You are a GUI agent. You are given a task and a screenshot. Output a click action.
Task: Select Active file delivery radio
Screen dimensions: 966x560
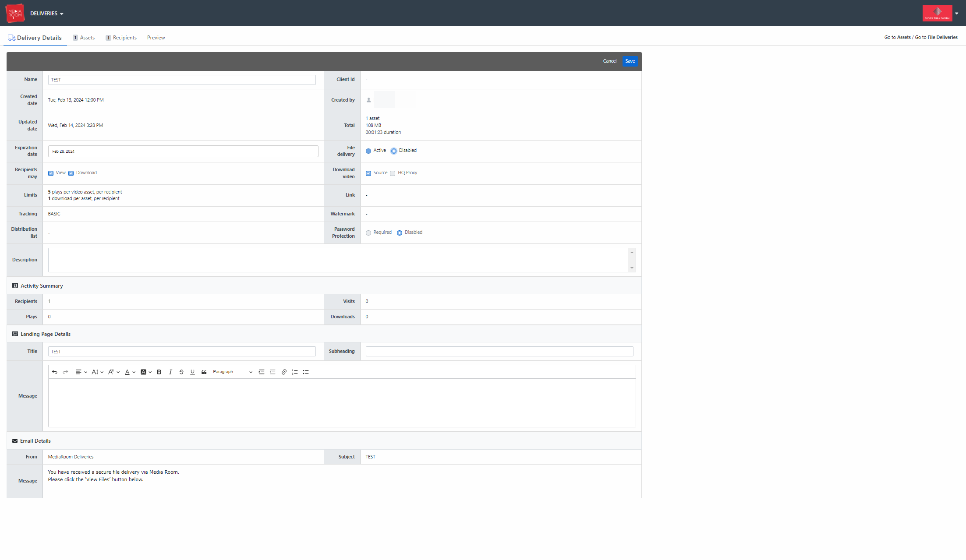tap(368, 151)
